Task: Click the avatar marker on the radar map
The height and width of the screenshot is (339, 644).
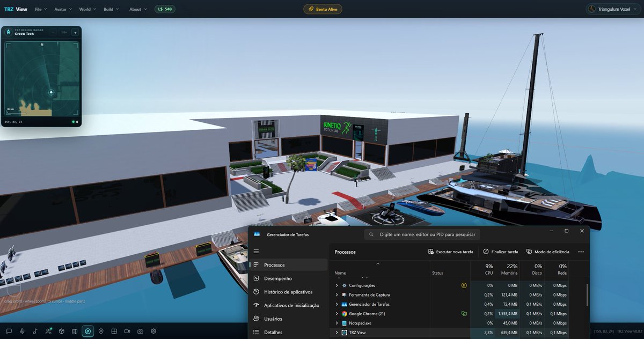Action: [51, 92]
